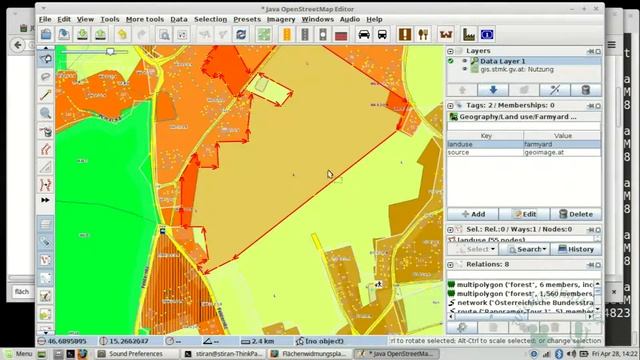The image size is (640, 360).
Task: Toggle Data Layer 1 visibility eye
Action: point(464,61)
